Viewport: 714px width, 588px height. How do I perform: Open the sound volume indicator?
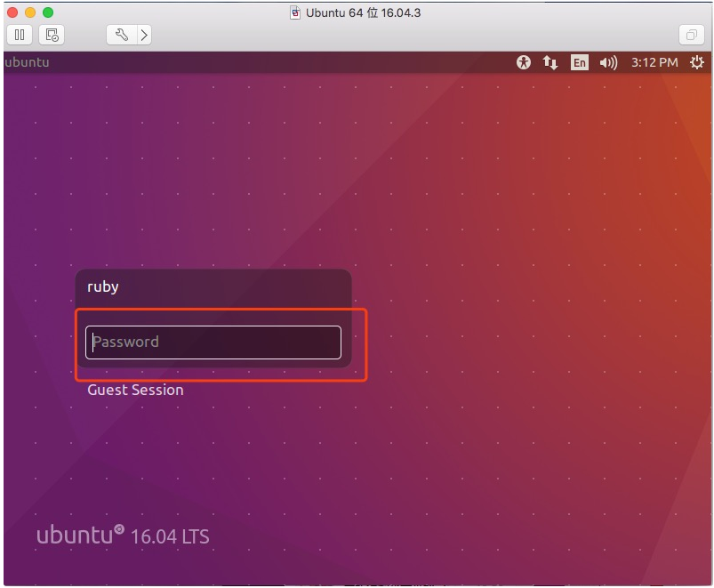coord(608,62)
